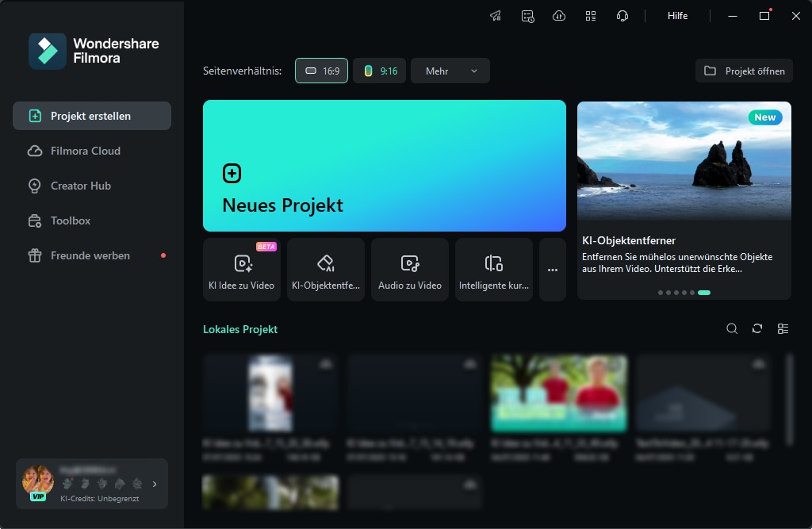The height and width of the screenshot is (529, 812).
Task: Create a Neues Projekt
Action: (385, 166)
